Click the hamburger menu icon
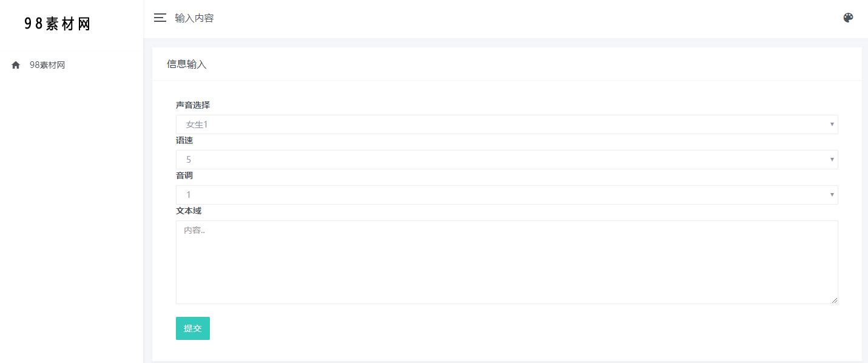This screenshot has height=363, width=868. tap(160, 18)
